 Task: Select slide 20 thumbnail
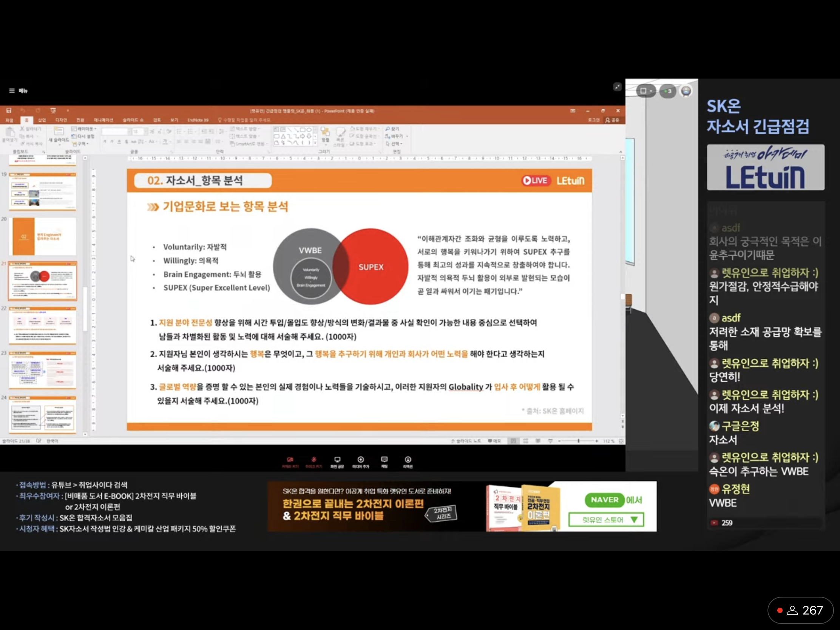(x=43, y=236)
